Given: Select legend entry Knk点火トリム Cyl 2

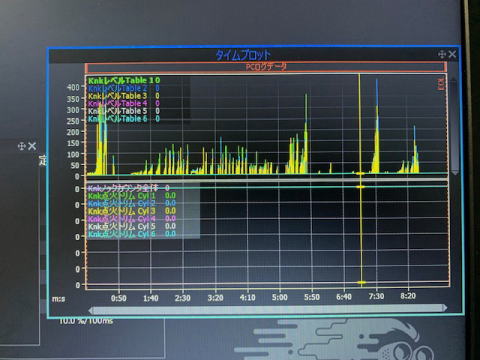Looking at the screenshot, I should [132, 203].
